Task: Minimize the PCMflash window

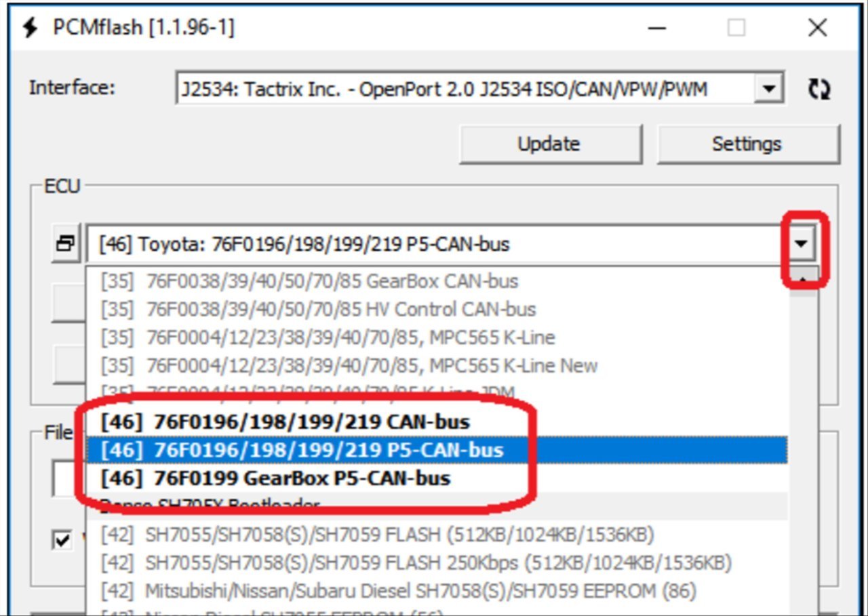Action: coord(656,28)
